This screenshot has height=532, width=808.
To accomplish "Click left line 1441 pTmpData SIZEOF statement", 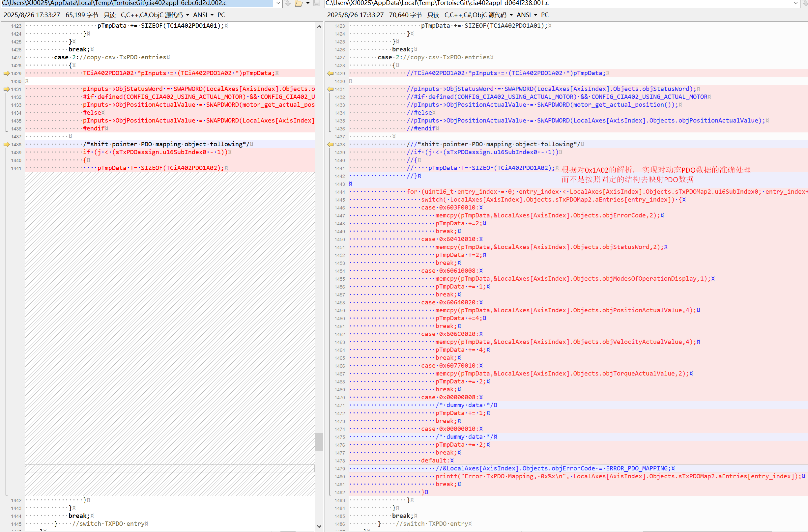I will (x=160, y=168).
